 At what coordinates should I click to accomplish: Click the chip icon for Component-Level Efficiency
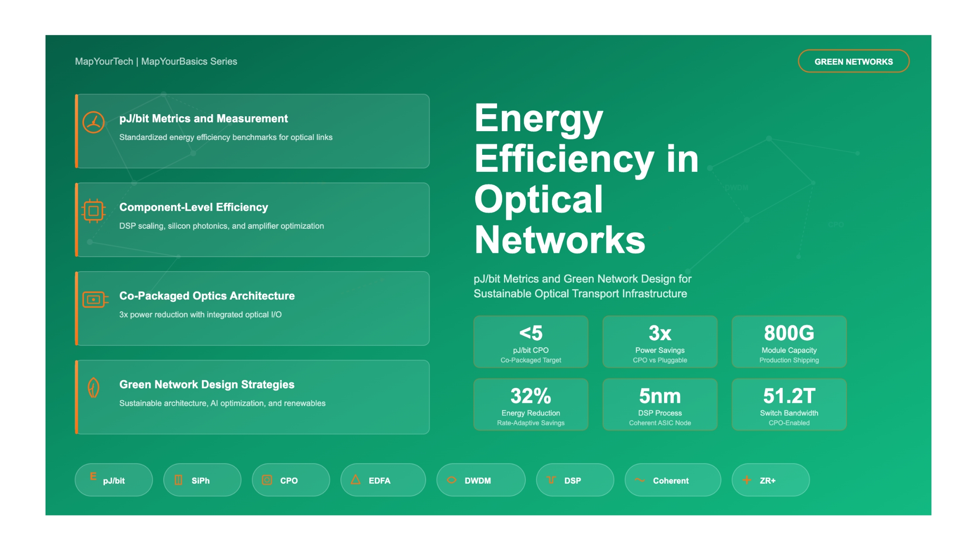(x=93, y=211)
